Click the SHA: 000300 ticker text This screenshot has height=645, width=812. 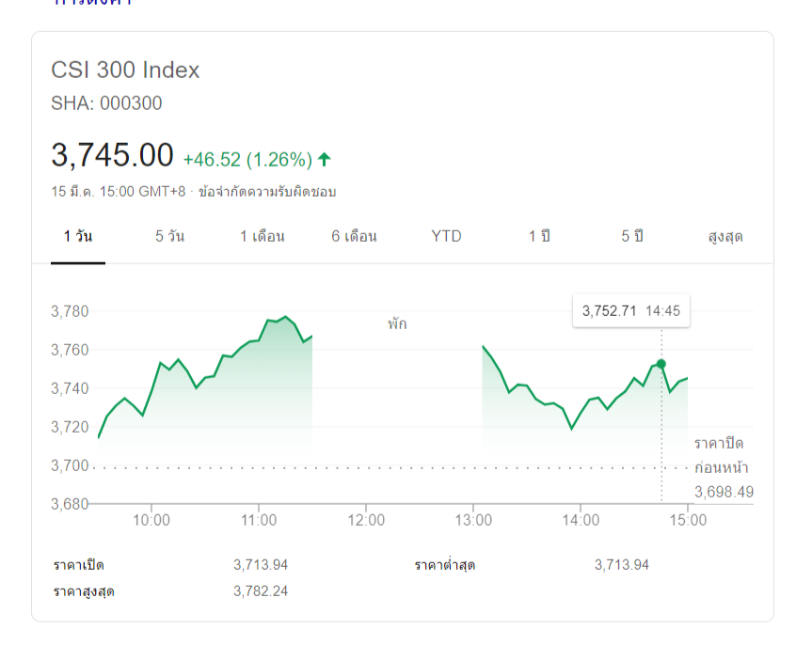click(106, 103)
